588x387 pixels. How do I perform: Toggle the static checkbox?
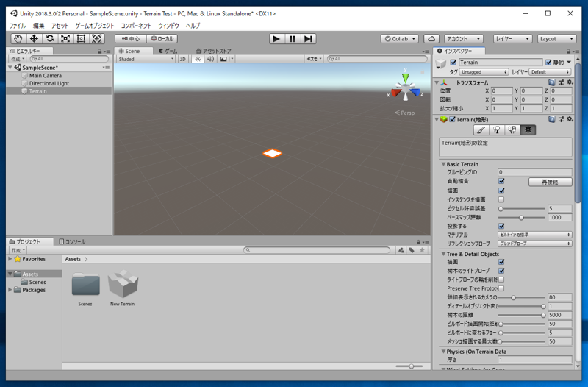pos(548,62)
